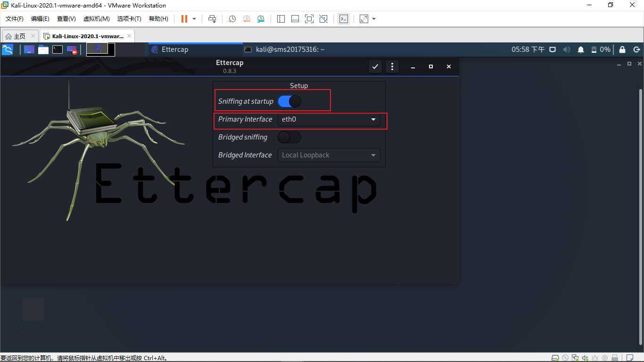Switch to VMware Unity mode
This screenshot has width=644, height=362.
pyautogui.click(x=323, y=19)
